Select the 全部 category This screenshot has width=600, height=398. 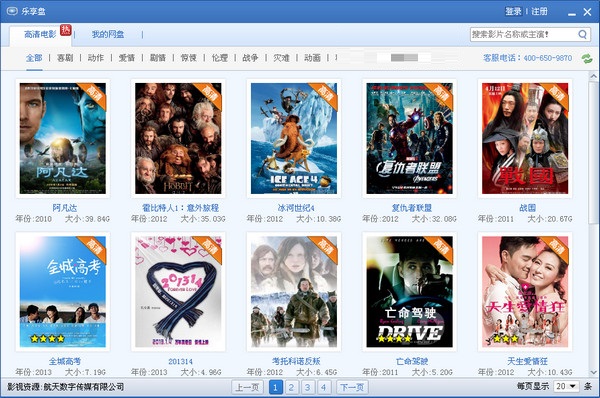tap(34, 58)
